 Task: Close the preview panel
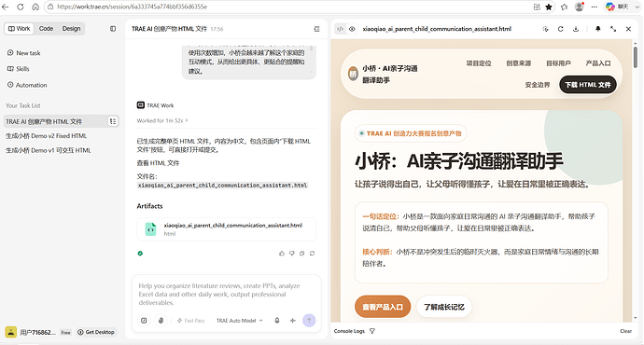pos(628,29)
